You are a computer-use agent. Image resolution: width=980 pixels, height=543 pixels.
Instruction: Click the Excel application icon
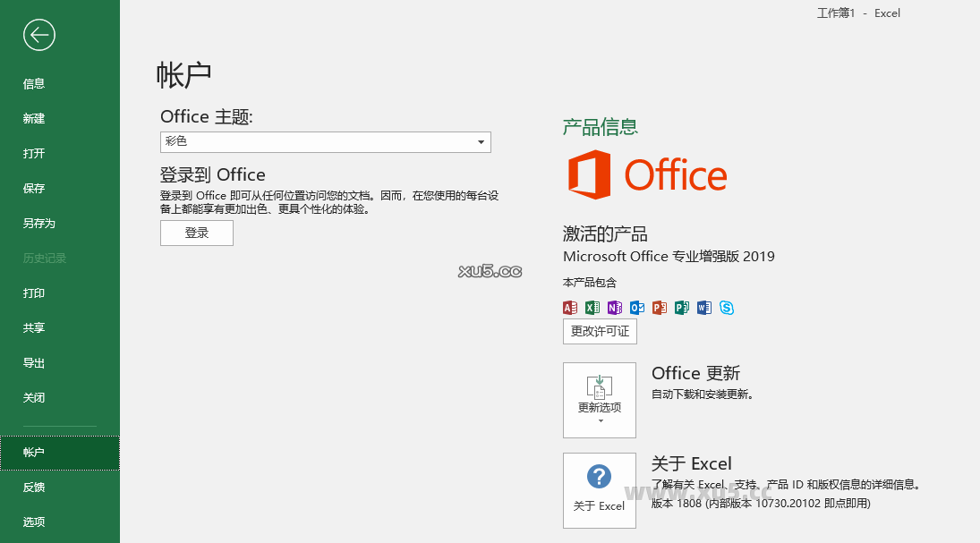pyautogui.click(x=592, y=308)
